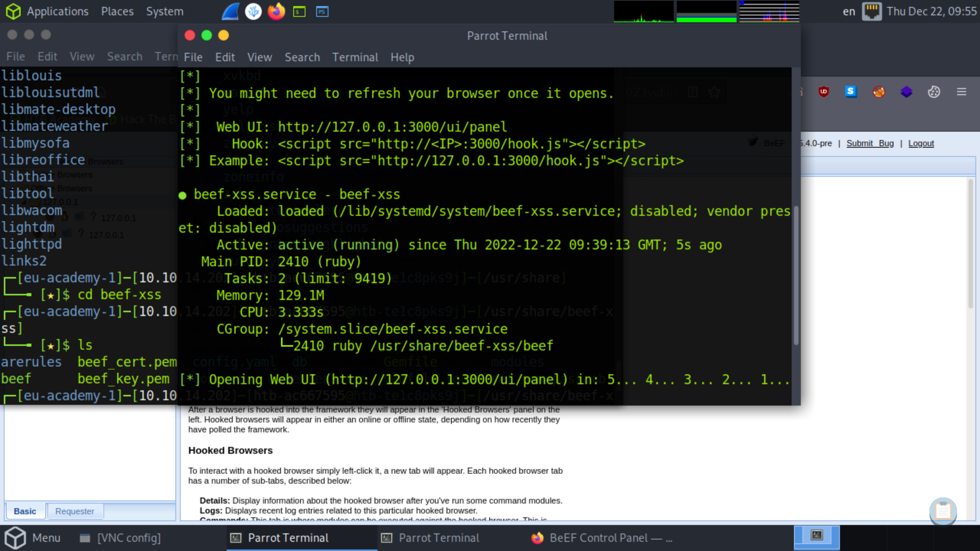Screen dimensions: 980x551
Task: Switch to the Requester tab in BeEF
Action: point(75,511)
